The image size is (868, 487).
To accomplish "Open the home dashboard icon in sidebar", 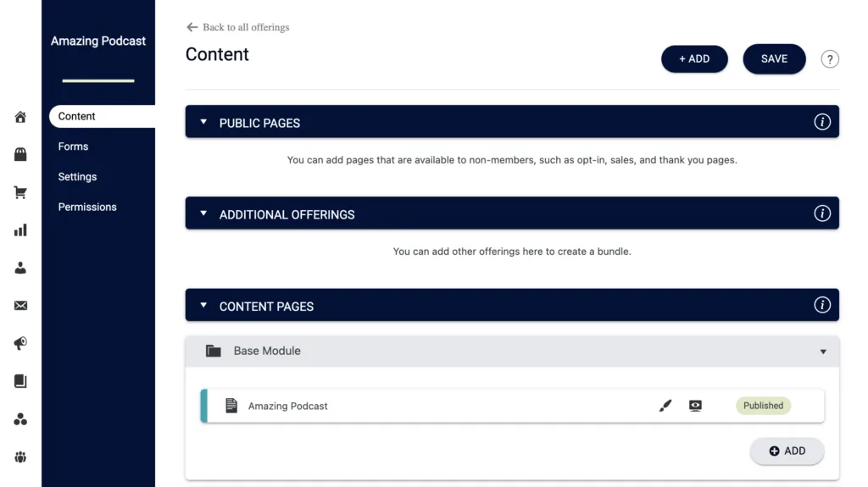I will click(20, 117).
